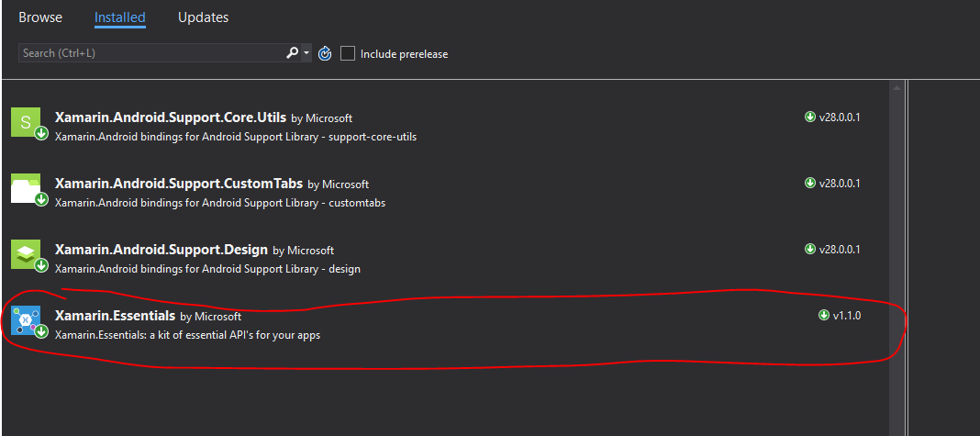Click the v28.0.0.1 version of Support.CustomTabs
This screenshot has height=436, width=980.
coord(840,183)
